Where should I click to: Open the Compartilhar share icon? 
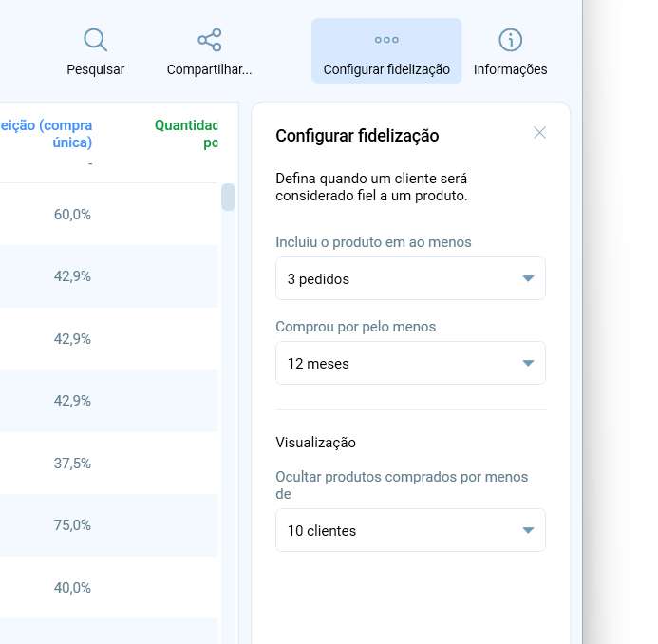210,40
